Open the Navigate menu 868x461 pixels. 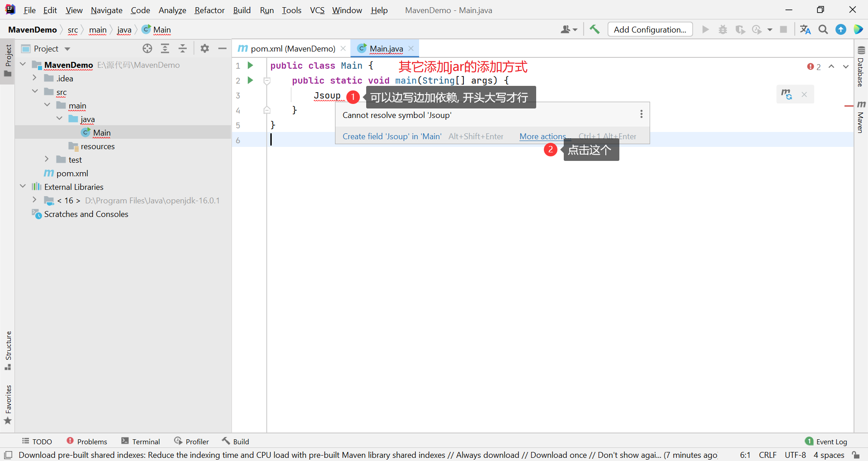106,10
